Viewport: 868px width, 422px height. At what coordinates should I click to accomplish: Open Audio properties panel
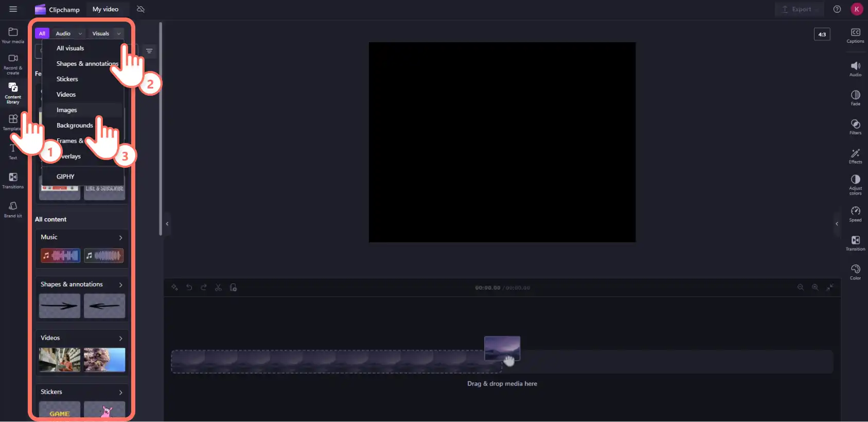point(855,69)
